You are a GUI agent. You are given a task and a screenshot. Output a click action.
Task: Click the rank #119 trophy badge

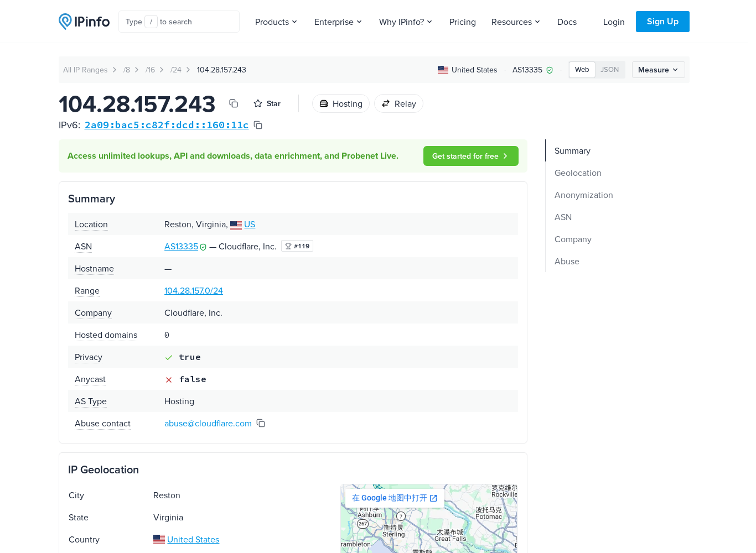297,246
